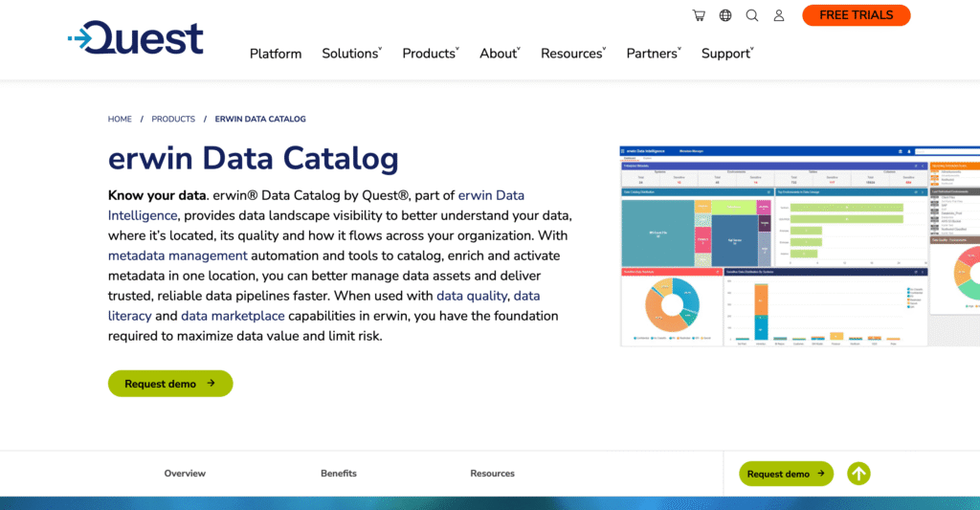Switch to the Overview tab
This screenshot has height=510, width=980.
tap(185, 473)
